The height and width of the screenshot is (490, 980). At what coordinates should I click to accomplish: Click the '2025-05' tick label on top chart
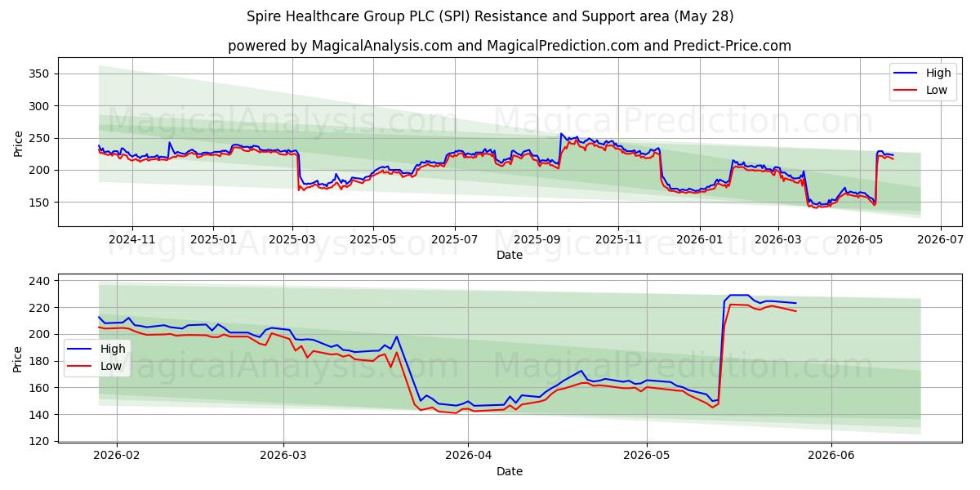pos(373,240)
